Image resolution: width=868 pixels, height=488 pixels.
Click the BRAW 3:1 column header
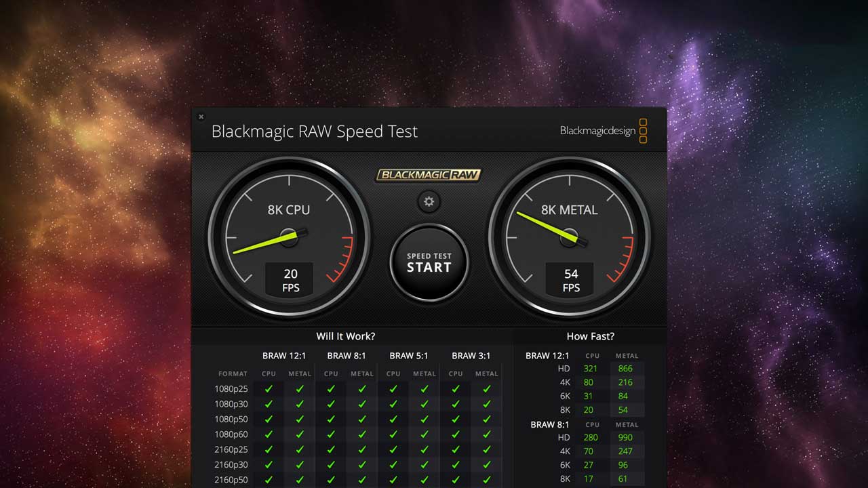pos(470,355)
